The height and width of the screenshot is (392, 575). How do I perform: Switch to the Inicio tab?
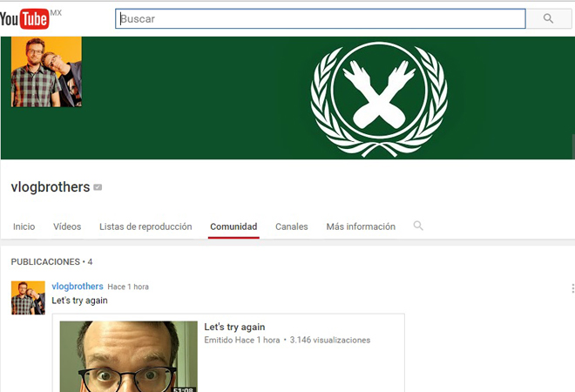click(24, 226)
